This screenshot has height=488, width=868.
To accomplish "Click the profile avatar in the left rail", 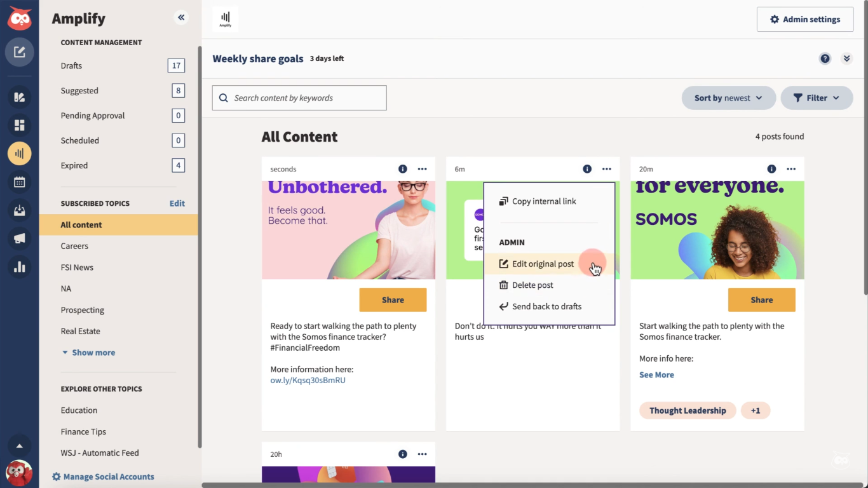I will coord(19,473).
